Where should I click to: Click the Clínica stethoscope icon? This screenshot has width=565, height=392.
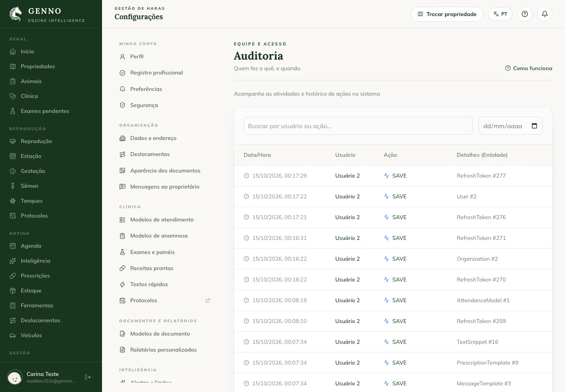tap(13, 96)
